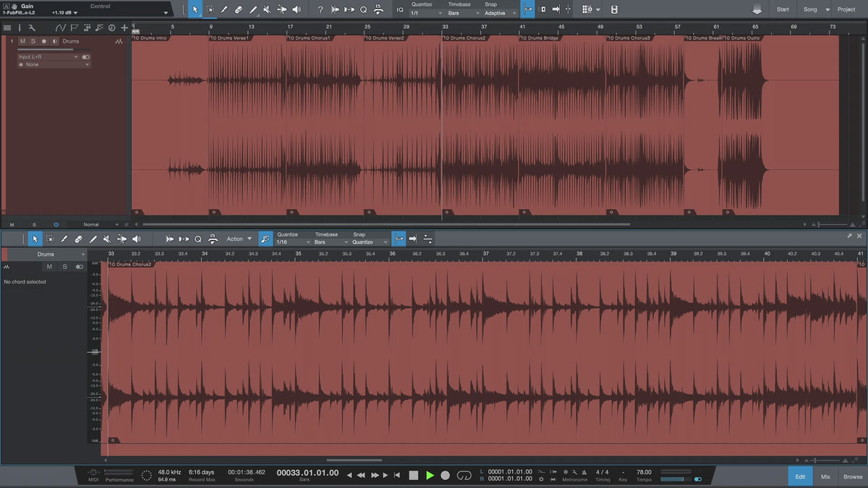Go to the Start page
The width and height of the screenshot is (868, 488).
click(x=783, y=9)
